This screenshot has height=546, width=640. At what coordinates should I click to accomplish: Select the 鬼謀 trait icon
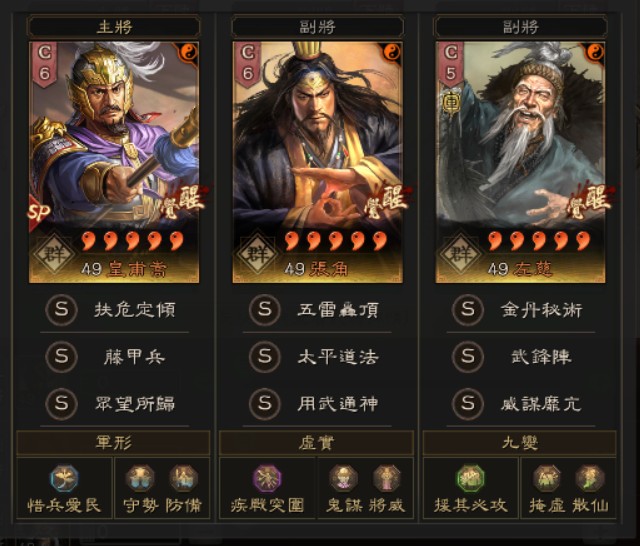pos(343,478)
